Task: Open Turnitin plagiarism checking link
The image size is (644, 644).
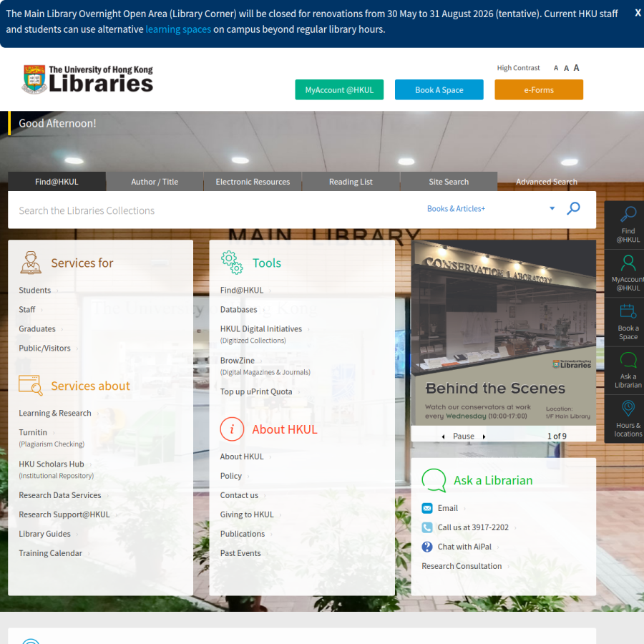Action: click(33, 432)
